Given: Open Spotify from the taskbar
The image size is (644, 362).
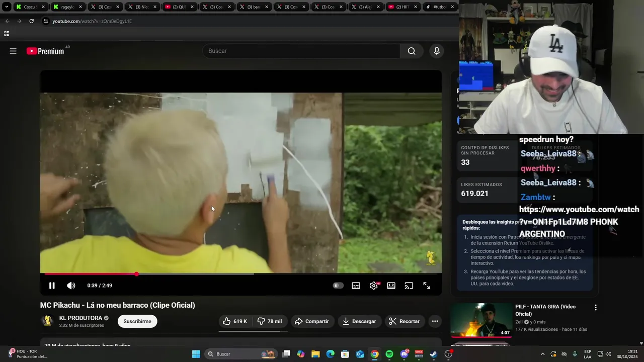Looking at the screenshot, I should click(x=389, y=354).
